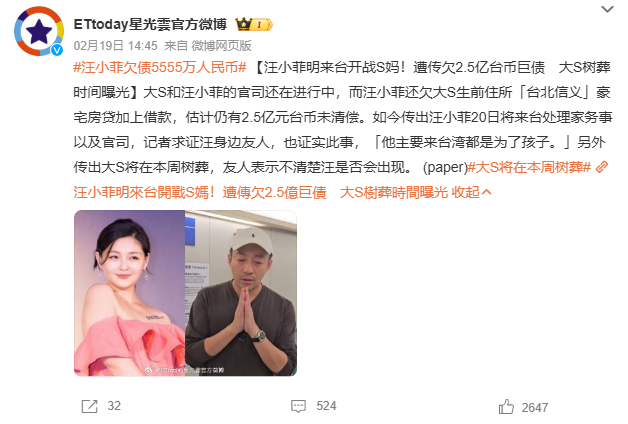Click the comment count 524

(x=326, y=406)
